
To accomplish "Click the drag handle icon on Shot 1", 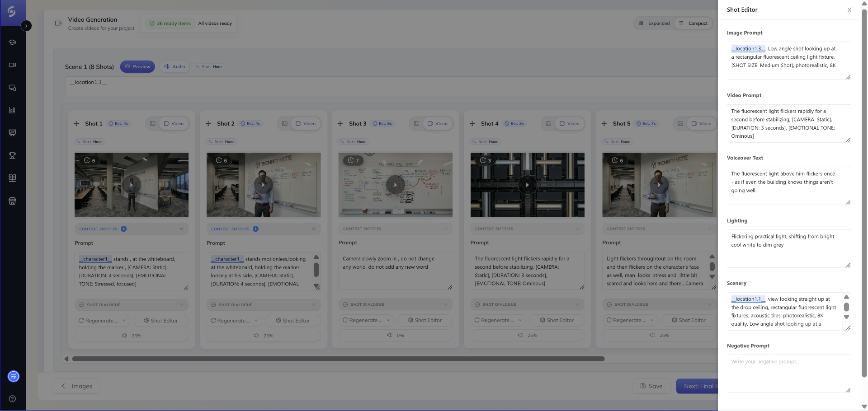I will [76, 124].
